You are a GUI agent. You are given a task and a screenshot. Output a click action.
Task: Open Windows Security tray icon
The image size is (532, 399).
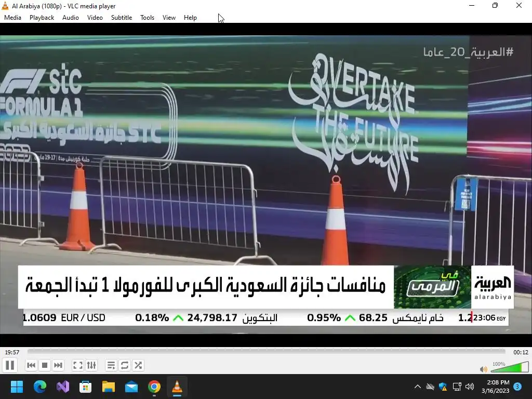point(443,387)
